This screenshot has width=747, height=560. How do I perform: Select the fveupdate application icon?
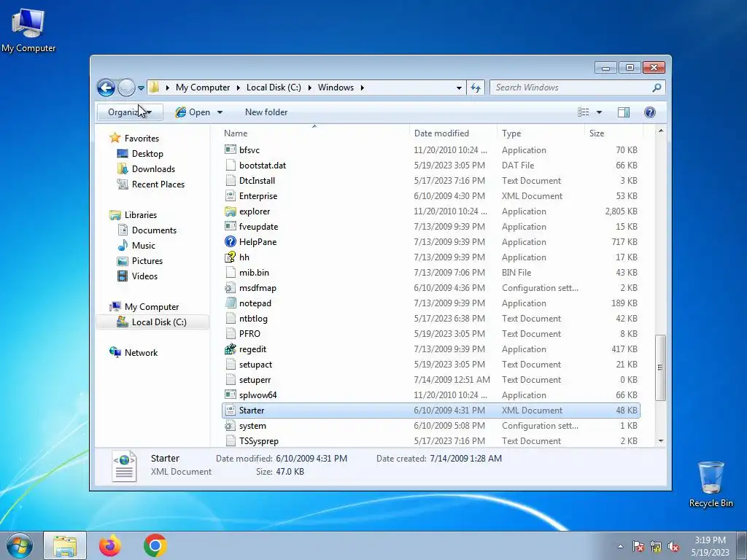tap(231, 227)
